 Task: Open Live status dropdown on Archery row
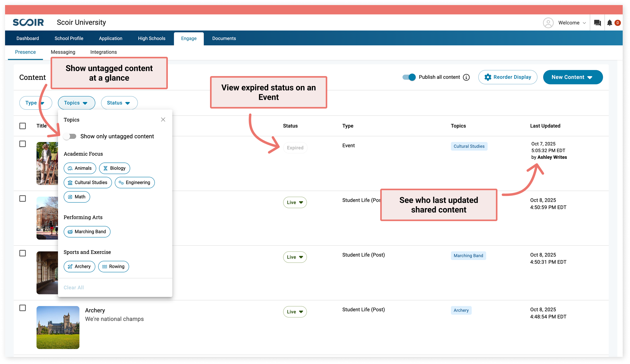tap(295, 312)
